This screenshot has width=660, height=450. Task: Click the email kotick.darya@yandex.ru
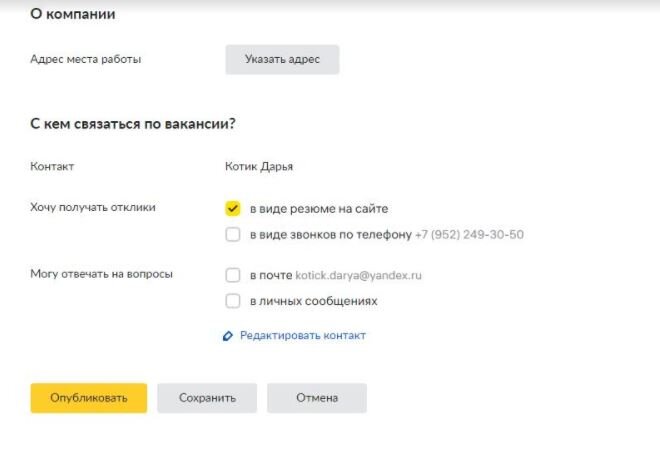click(x=358, y=275)
